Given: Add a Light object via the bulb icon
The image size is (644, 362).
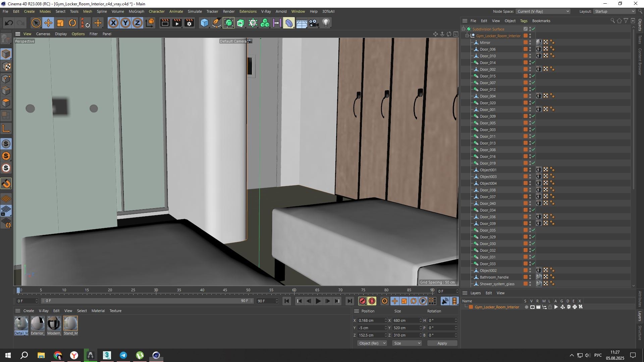Looking at the screenshot, I should coord(326,23).
